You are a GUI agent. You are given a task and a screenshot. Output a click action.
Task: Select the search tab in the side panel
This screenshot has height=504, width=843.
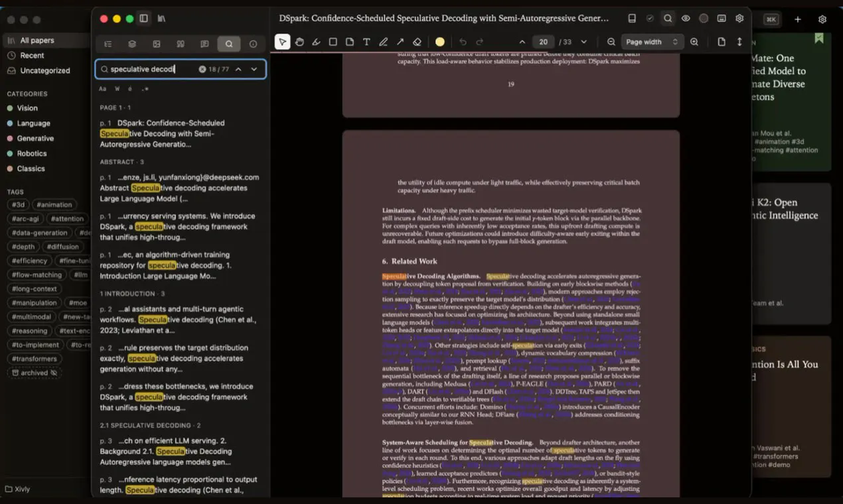point(229,44)
